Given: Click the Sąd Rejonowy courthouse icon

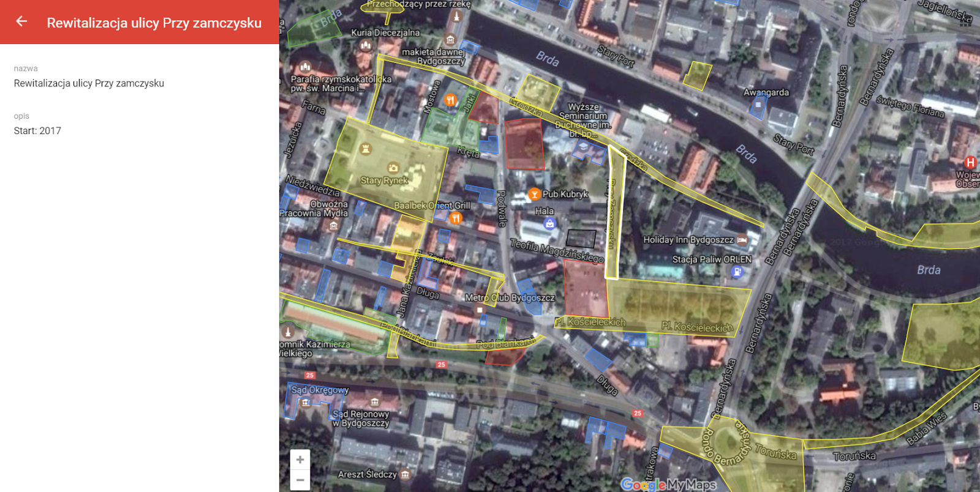Looking at the screenshot, I should (374, 402).
